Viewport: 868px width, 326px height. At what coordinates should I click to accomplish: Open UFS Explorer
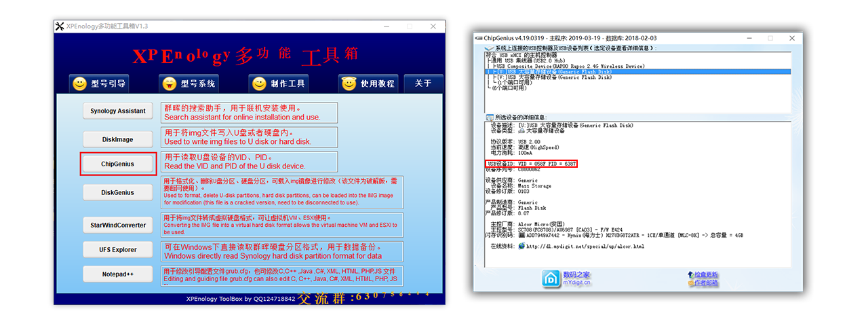click(118, 250)
